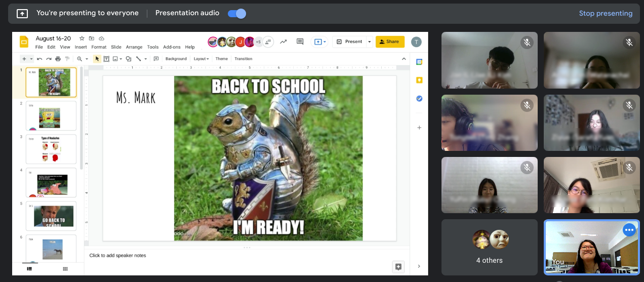Open Google Tasks side panel
The width and height of the screenshot is (644, 282).
point(419,98)
